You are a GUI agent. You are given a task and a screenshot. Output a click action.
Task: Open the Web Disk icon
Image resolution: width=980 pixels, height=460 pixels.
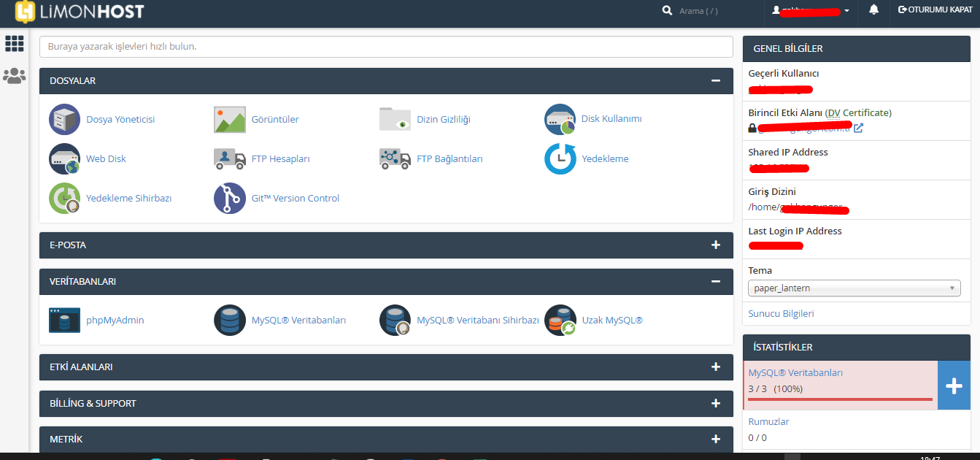pos(64,158)
